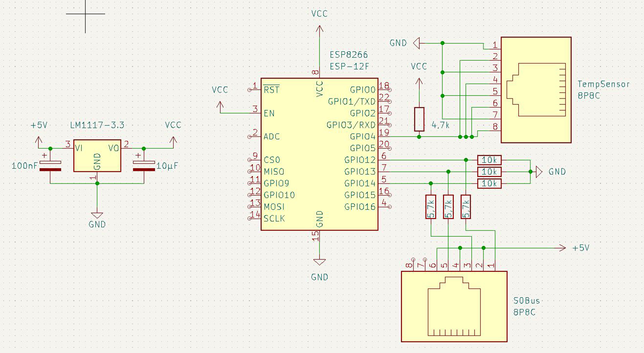Click the GPIO0 pin label
This screenshot has height=353, width=644.
click(363, 90)
